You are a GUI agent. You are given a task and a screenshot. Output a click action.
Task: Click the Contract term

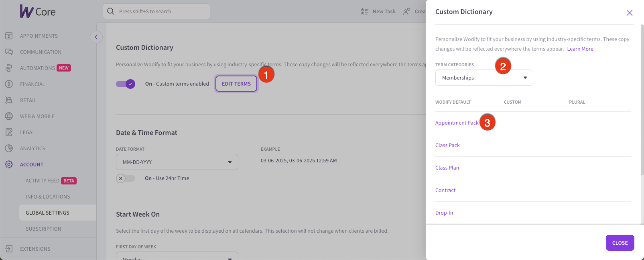point(445,190)
